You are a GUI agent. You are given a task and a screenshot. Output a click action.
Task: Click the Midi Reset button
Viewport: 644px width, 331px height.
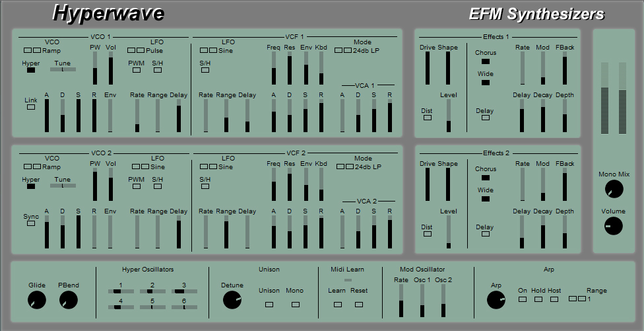coord(359,305)
